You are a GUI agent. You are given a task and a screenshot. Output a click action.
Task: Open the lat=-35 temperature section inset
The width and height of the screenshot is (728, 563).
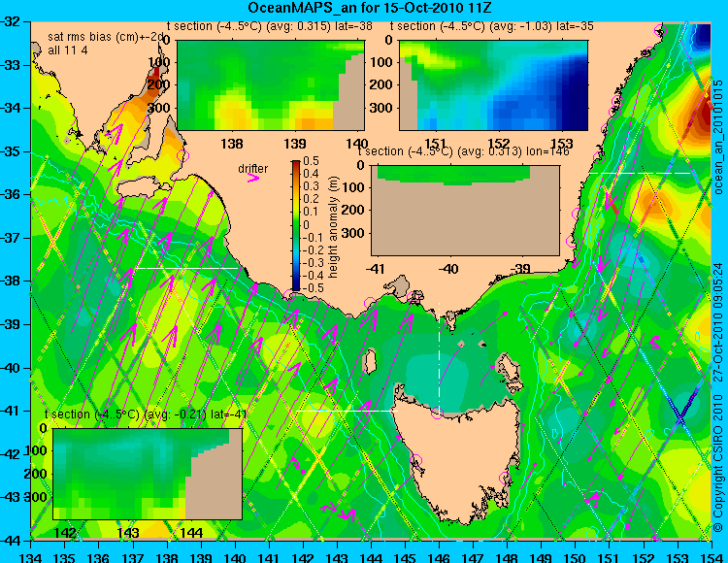[x=493, y=85]
